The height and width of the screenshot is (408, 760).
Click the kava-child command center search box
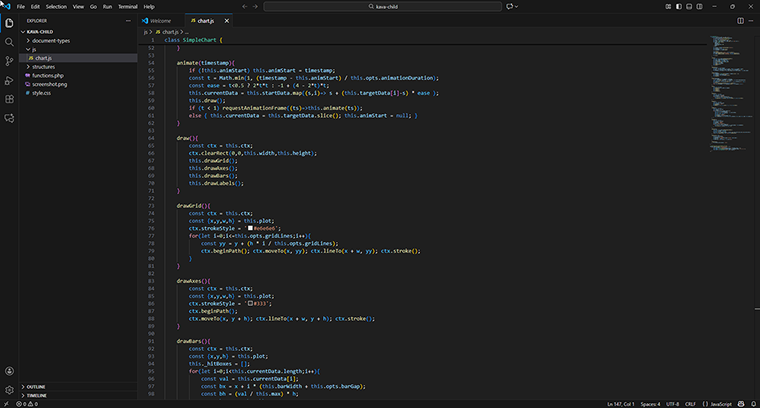coord(382,7)
